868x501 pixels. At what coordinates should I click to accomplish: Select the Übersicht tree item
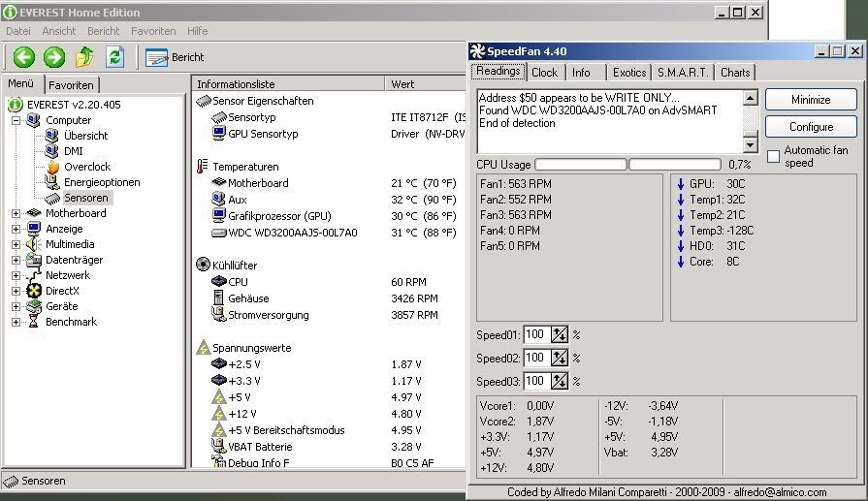click(x=85, y=136)
